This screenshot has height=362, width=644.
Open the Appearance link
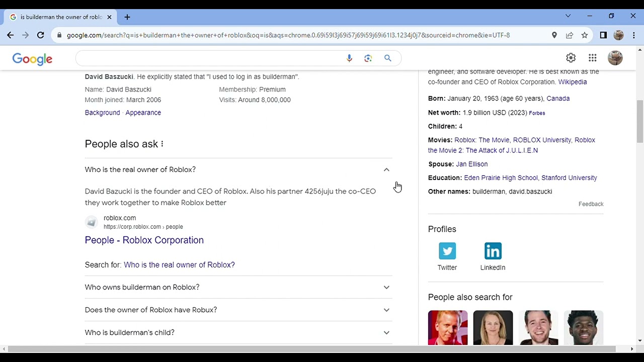pyautogui.click(x=143, y=113)
